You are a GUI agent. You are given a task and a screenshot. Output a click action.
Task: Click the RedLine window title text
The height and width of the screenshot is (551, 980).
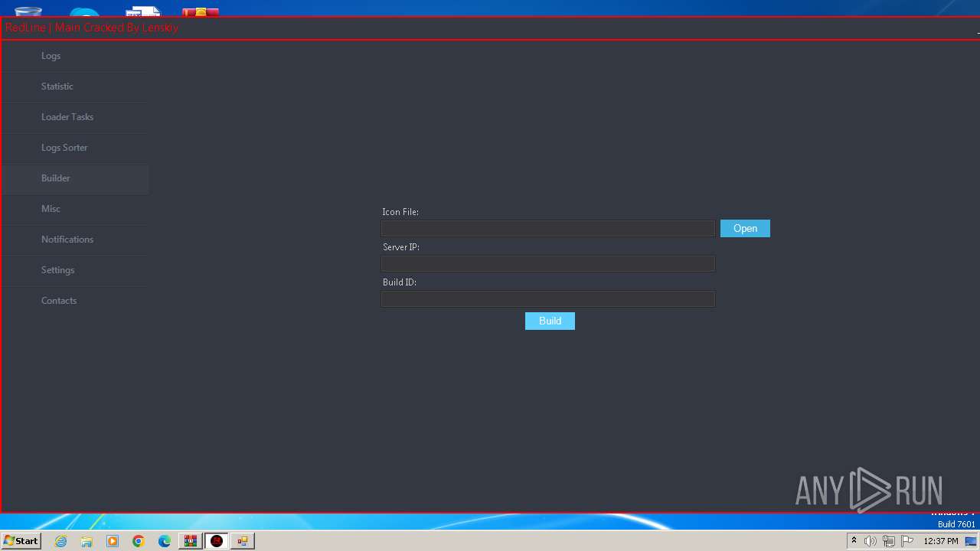[92, 28]
